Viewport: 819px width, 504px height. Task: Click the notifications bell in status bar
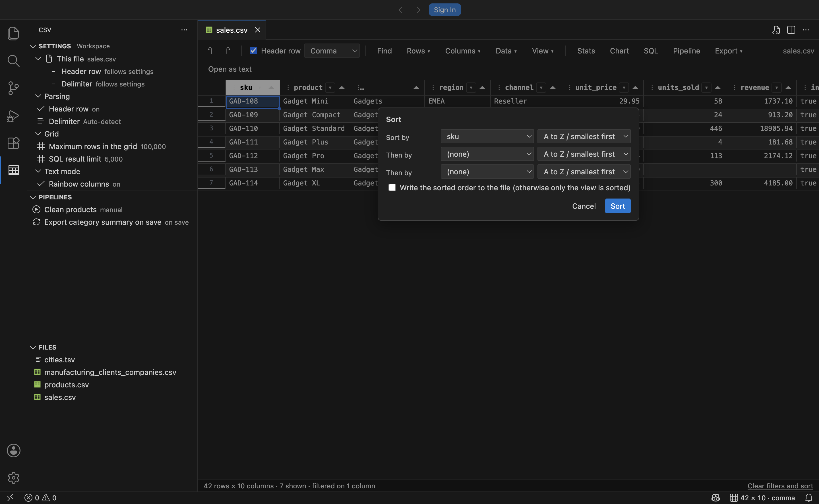pos(809,498)
